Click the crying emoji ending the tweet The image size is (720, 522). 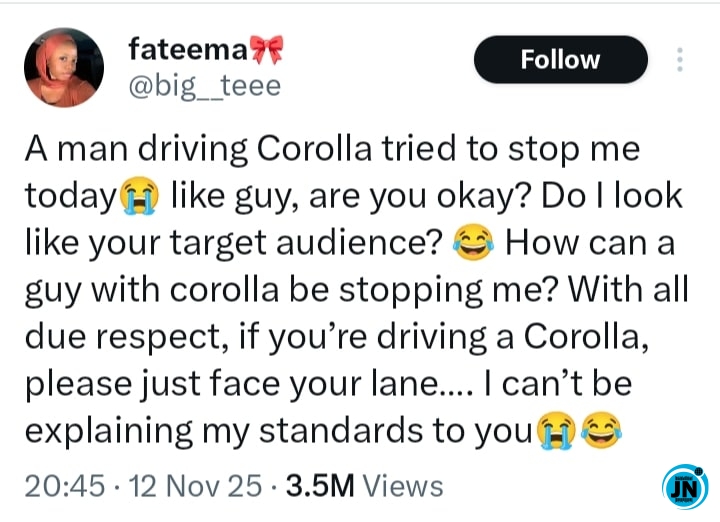tap(558, 434)
